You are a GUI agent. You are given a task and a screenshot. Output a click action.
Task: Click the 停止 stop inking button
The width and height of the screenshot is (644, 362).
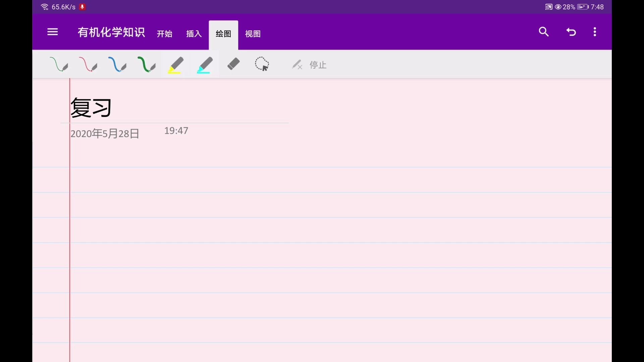pyautogui.click(x=309, y=65)
